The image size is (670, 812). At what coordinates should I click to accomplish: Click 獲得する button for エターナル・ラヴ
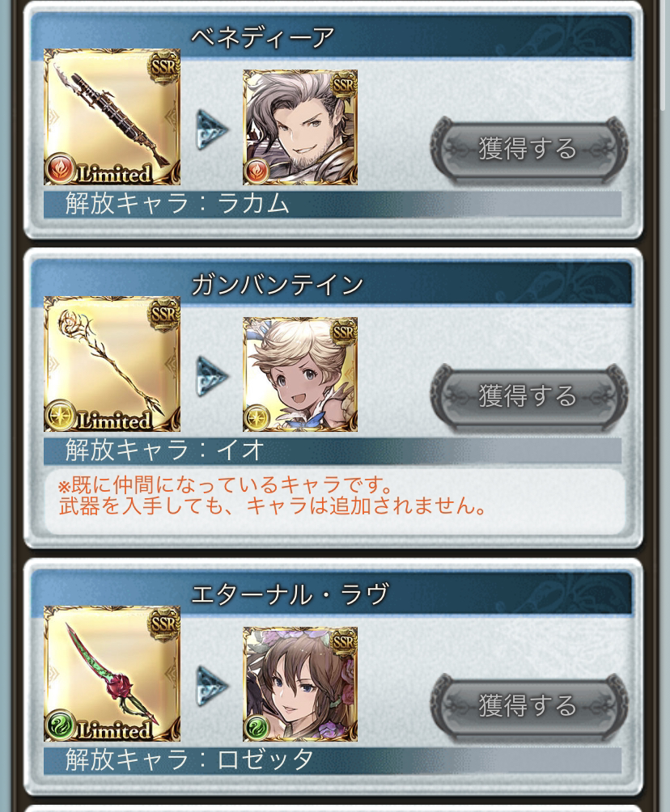tap(528, 705)
